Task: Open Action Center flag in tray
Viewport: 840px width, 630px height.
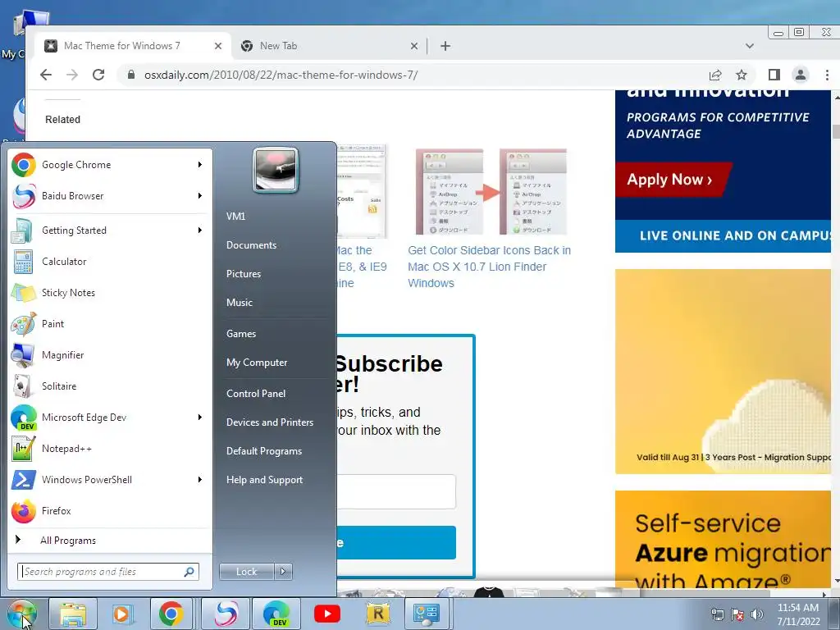Action: (737, 614)
